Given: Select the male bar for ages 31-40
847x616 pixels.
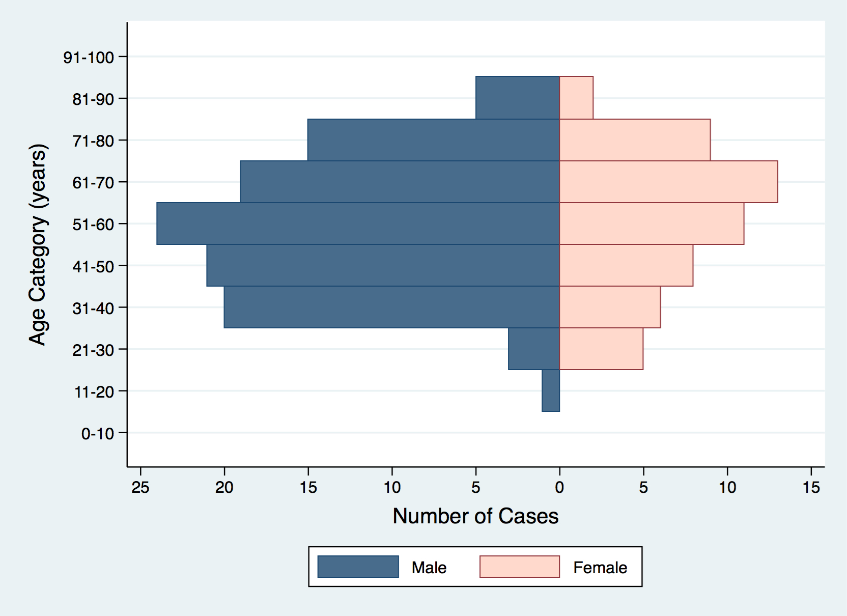Looking at the screenshot, I should coord(391,307).
